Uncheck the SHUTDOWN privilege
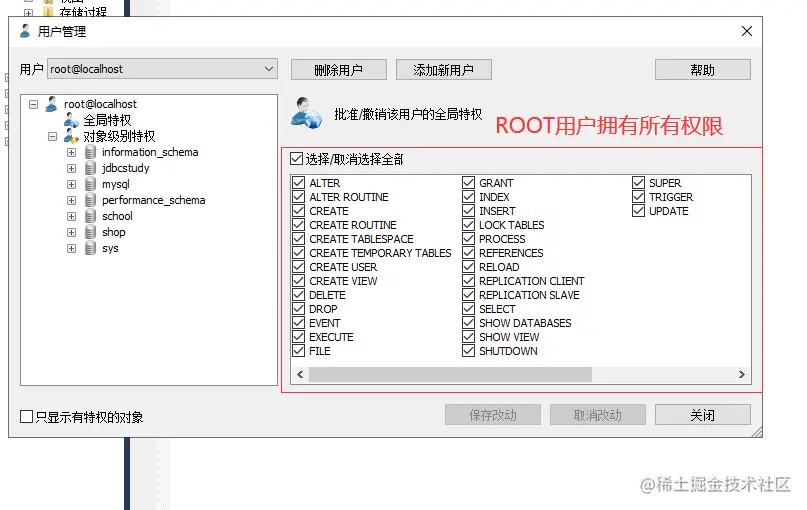Image resolution: width=807 pixels, height=510 pixels. [x=468, y=351]
